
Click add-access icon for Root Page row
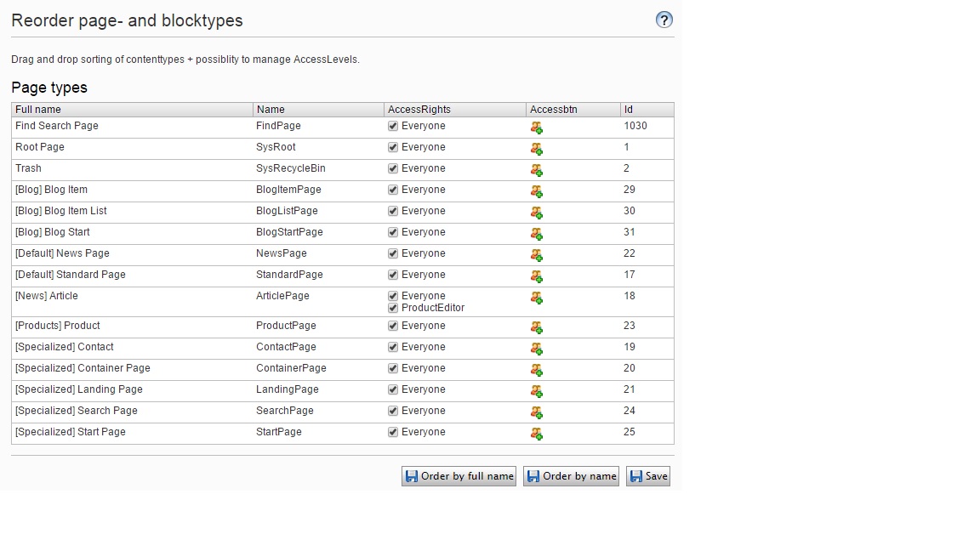[537, 149]
